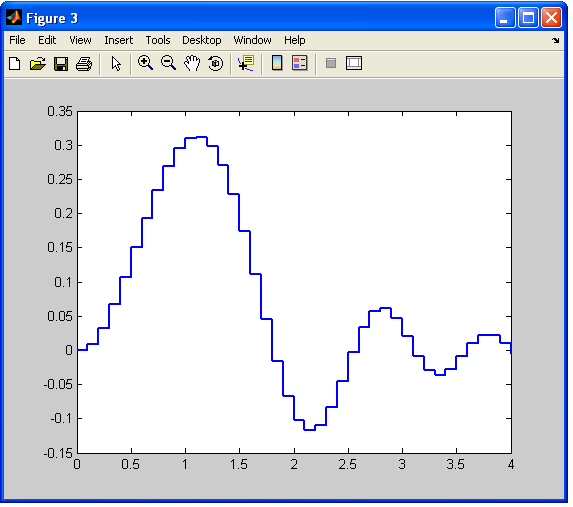Toggle the Rotate 3D tool
The height and width of the screenshot is (507, 573).
pos(216,63)
